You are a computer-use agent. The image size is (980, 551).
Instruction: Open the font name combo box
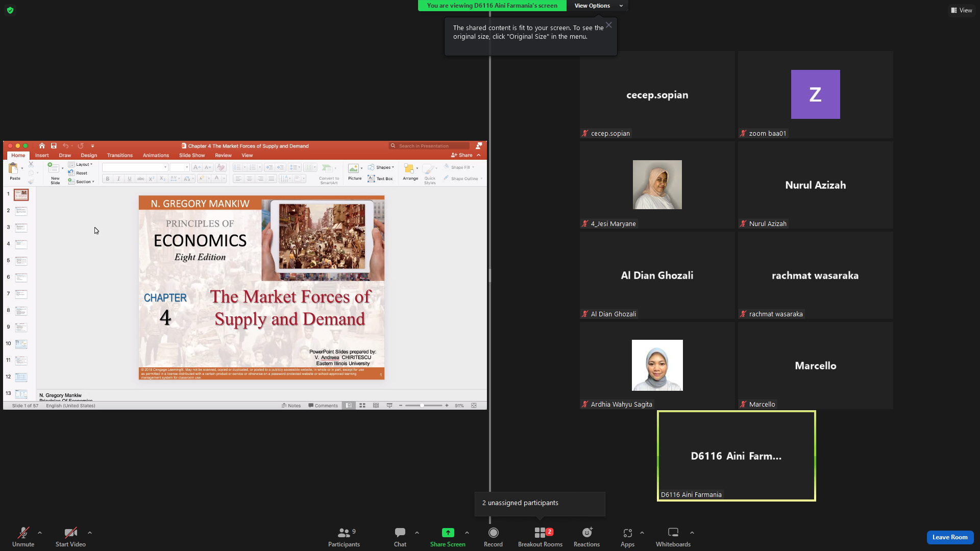point(135,167)
